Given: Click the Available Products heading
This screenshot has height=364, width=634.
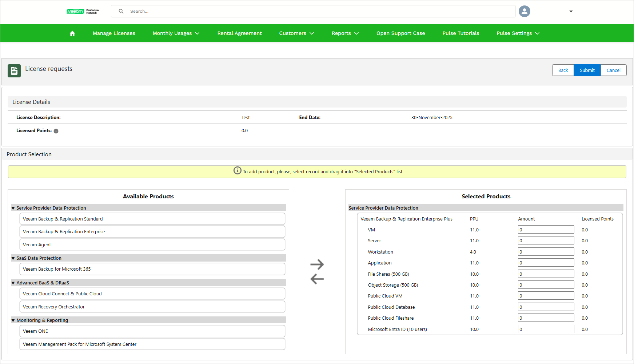Looking at the screenshot, I should 148,197.
